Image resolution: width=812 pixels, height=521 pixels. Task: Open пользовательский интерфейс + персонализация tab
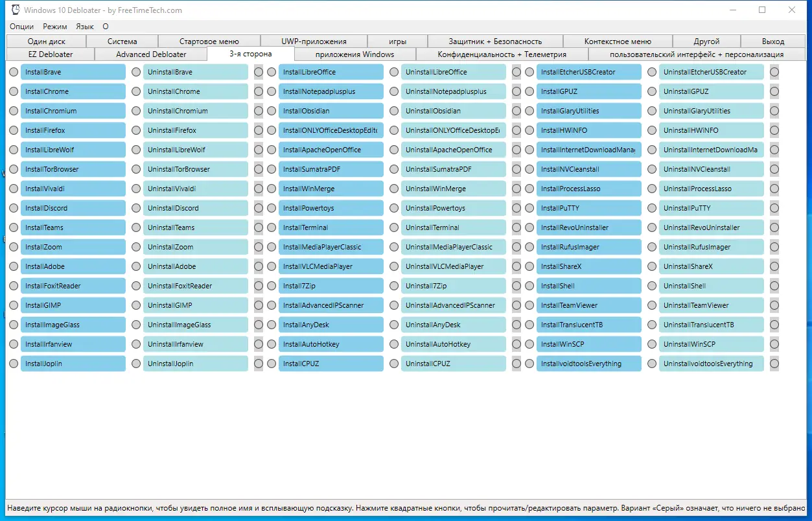(697, 54)
